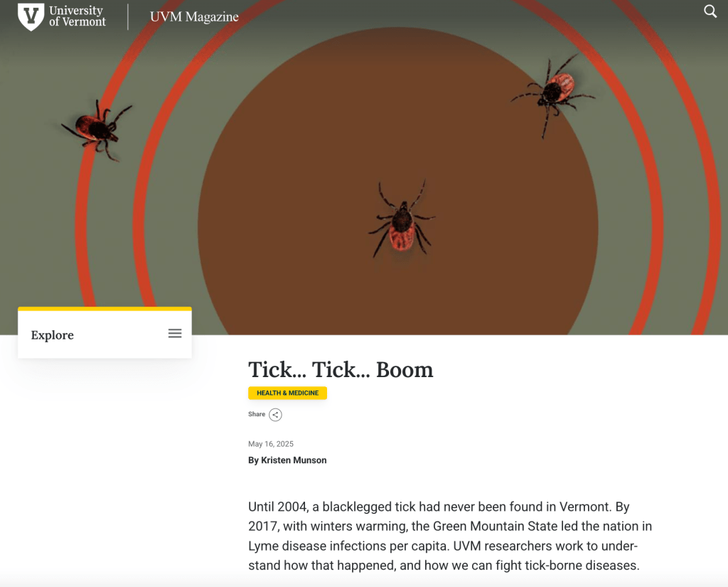Click the yellow bar atop Explore panel

click(105, 309)
